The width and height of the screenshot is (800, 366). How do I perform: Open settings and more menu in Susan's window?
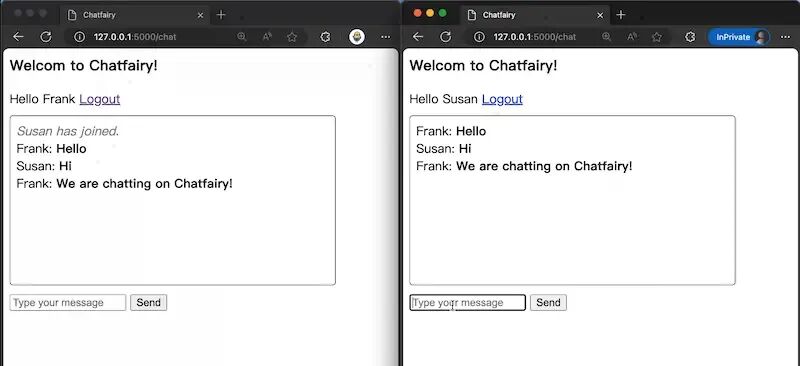[x=786, y=37]
